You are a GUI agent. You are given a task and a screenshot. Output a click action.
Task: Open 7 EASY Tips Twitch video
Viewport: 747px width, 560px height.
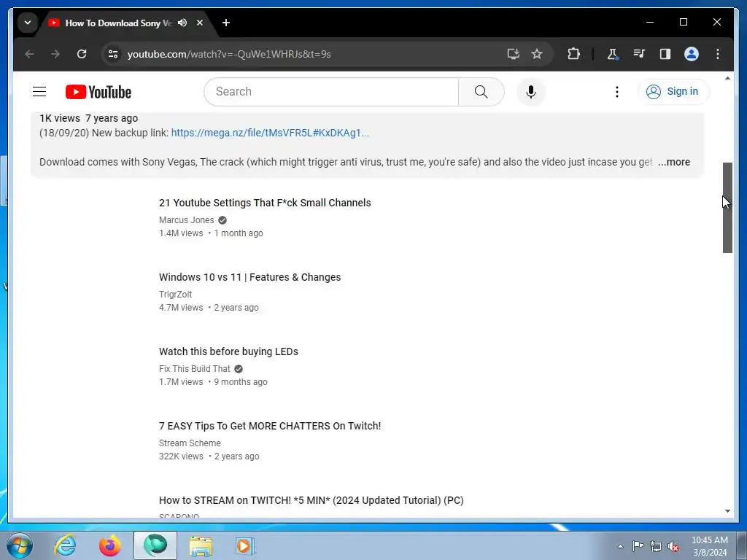270,426
